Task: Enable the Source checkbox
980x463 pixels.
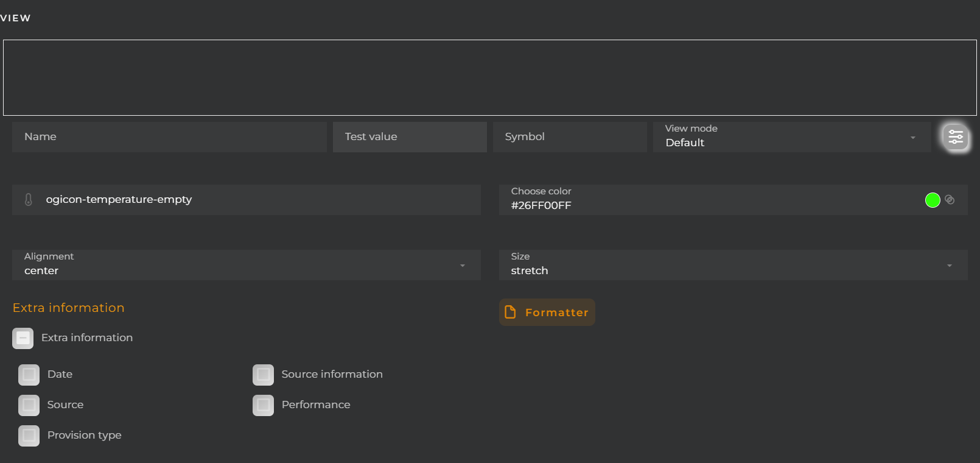Action: point(29,405)
